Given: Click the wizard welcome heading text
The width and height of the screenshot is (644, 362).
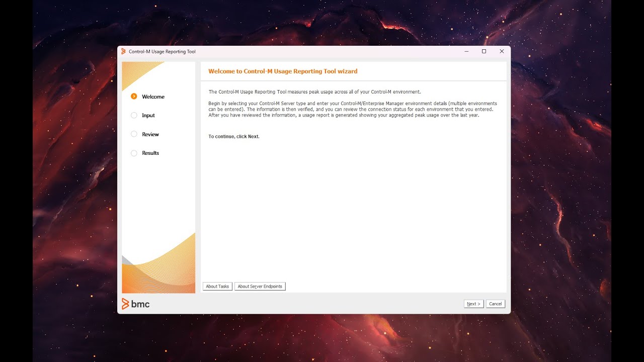Looking at the screenshot, I should (x=283, y=71).
